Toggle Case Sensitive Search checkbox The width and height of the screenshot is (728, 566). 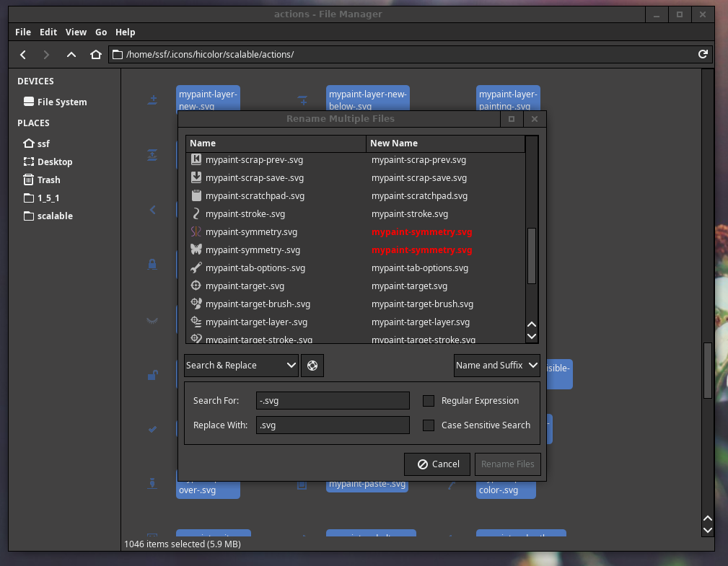click(x=429, y=425)
